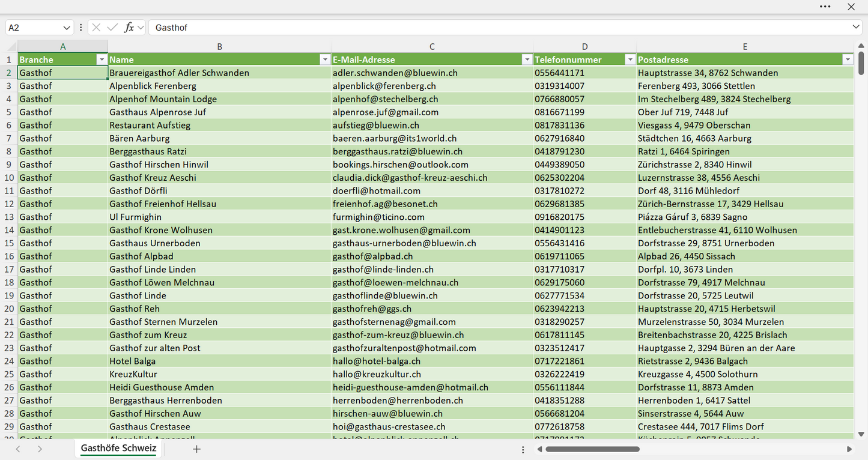Select cell Crestasee 444, 7017 Flims Dorf
Screen dimensions: 868x460
click(x=745, y=427)
